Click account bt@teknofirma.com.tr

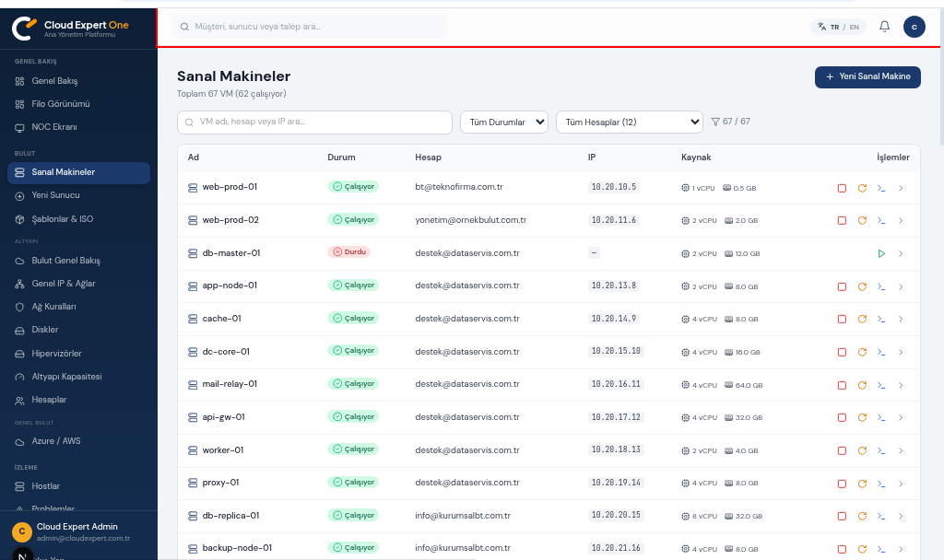point(459,187)
